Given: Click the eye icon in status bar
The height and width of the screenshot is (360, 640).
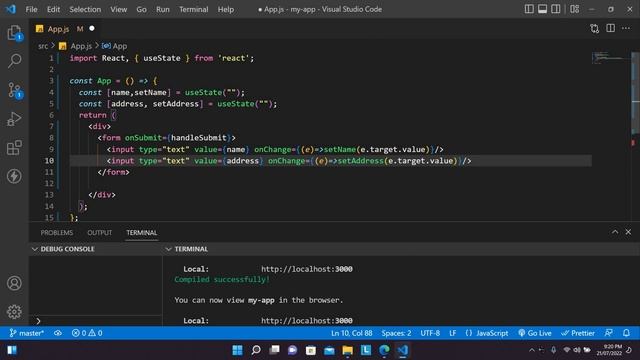Looking at the screenshot, I should point(58,333).
